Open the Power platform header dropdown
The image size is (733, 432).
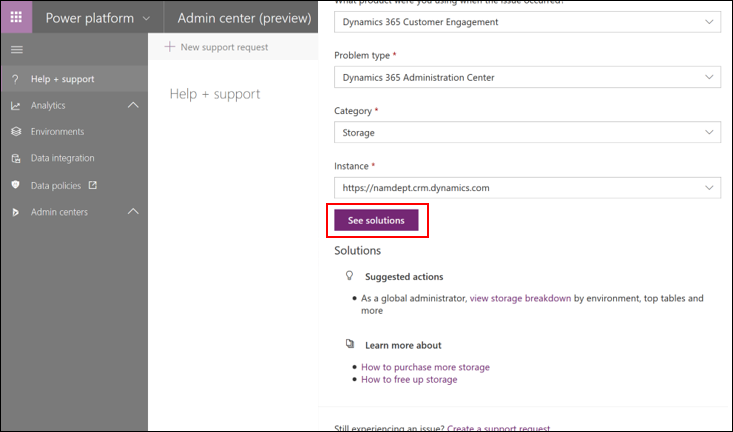coord(147,18)
